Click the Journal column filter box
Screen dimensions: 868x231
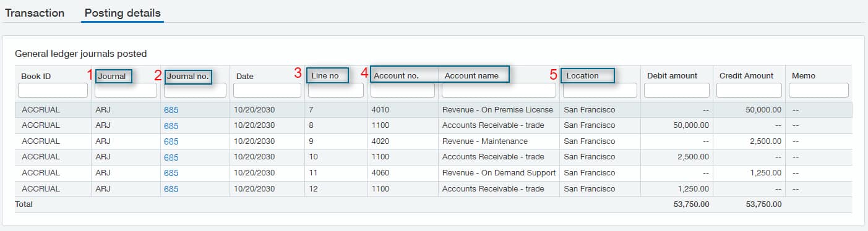[x=126, y=90]
